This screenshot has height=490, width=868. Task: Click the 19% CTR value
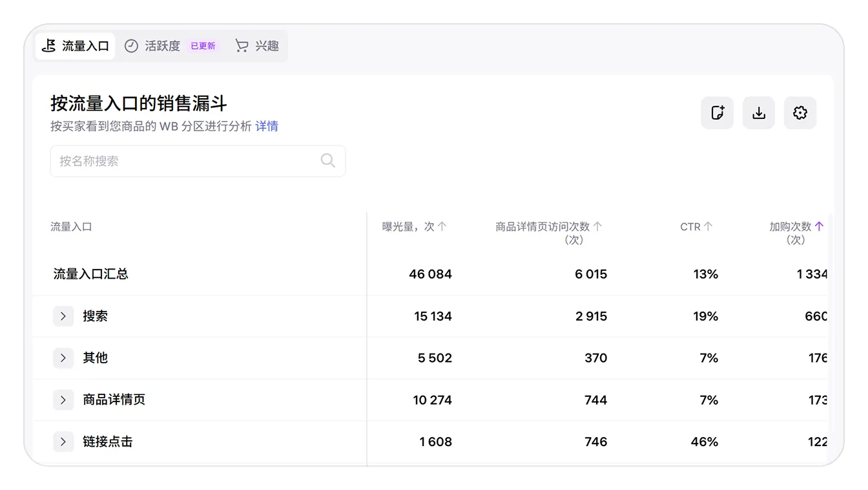pyautogui.click(x=706, y=316)
